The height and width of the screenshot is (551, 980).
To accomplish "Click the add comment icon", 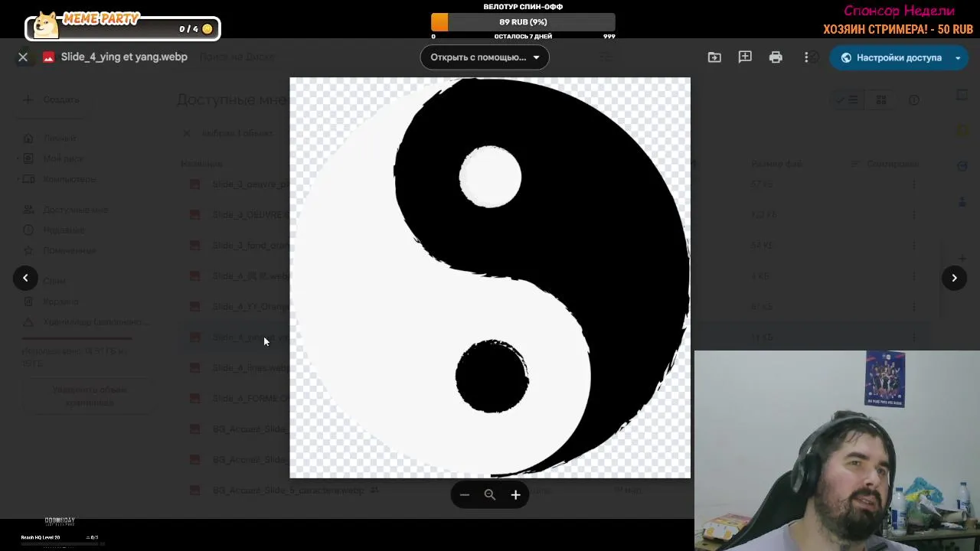I will [745, 57].
